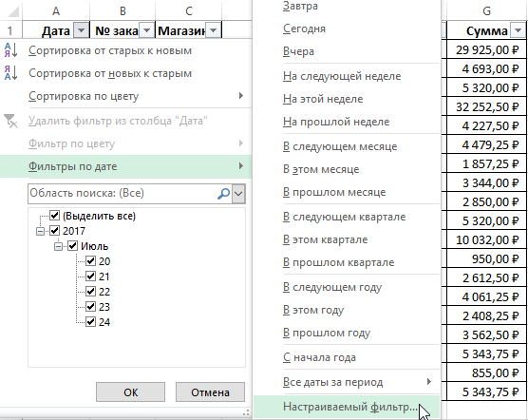Select column G header
Screen dimensions: 528x420
(486, 10)
